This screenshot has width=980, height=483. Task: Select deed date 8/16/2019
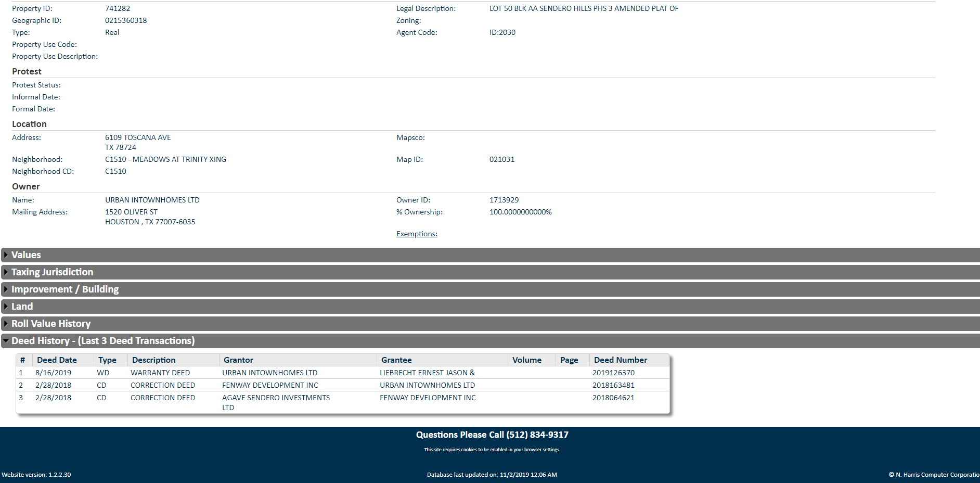tap(53, 373)
